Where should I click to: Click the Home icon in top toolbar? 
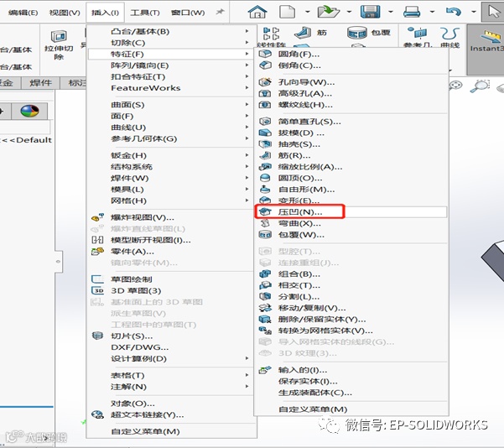pyautogui.click(x=257, y=13)
